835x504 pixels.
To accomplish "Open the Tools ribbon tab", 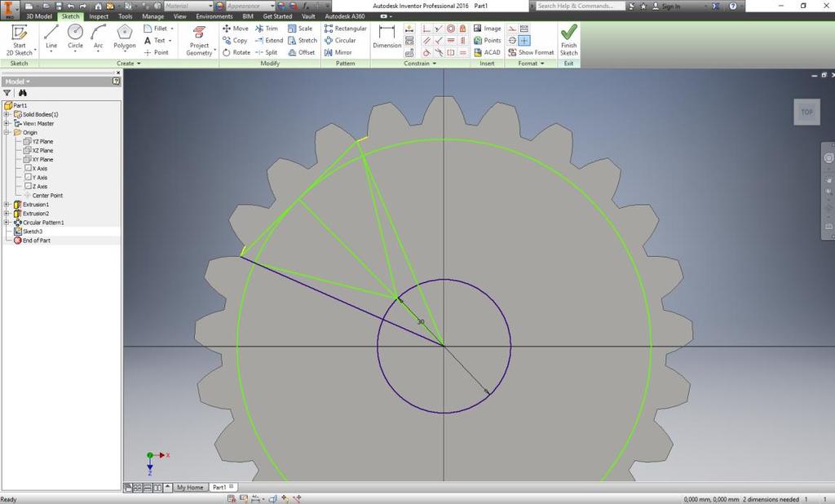I will (125, 16).
